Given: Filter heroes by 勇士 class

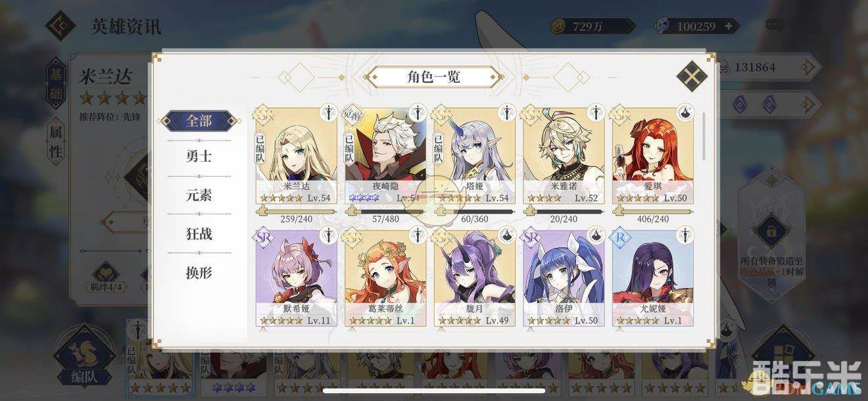Looking at the screenshot, I should tap(199, 156).
